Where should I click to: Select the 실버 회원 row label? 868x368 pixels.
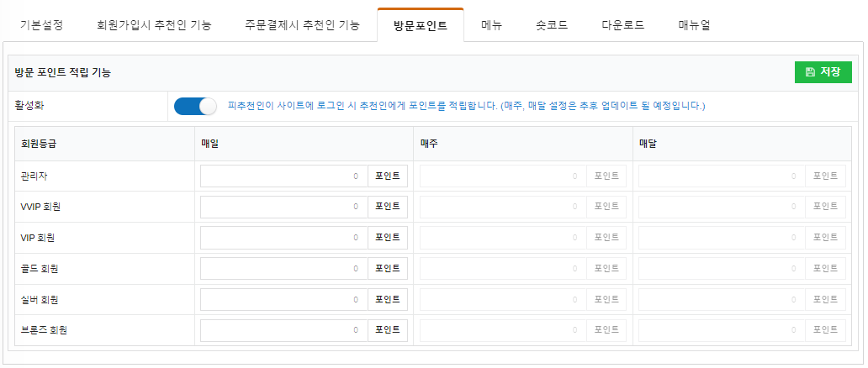(40, 300)
